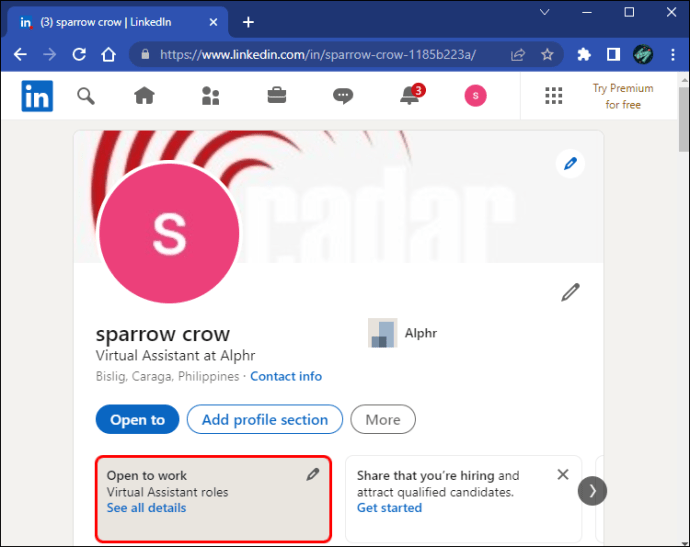The width and height of the screenshot is (690, 547).
Task: Share this page from address bar
Action: tap(518, 55)
